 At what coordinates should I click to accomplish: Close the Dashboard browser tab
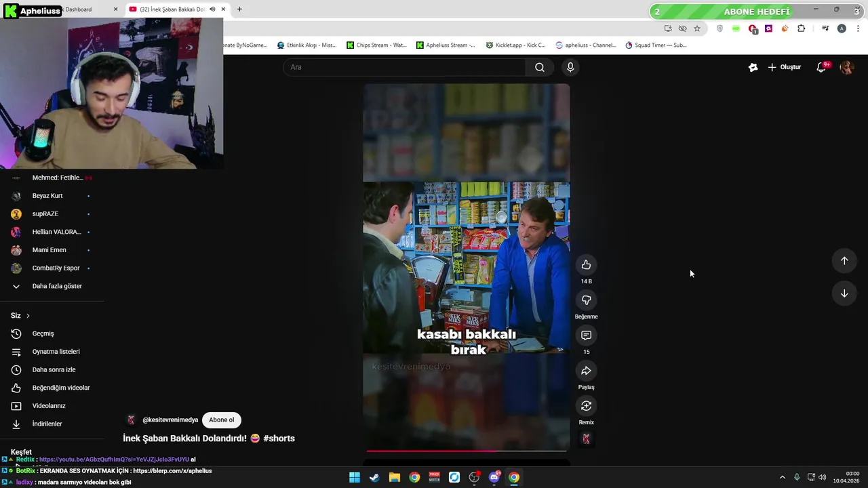(x=115, y=9)
